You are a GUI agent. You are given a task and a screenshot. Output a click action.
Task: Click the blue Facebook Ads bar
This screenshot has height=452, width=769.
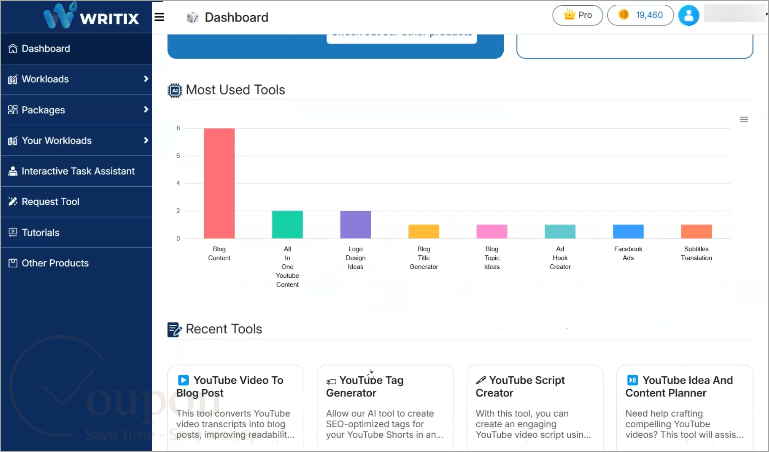628,231
